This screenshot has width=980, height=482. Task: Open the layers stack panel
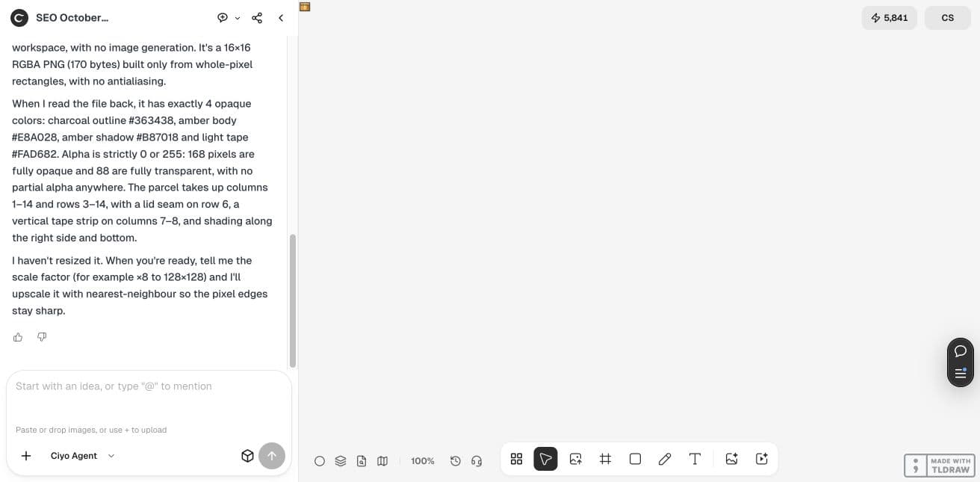click(x=341, y=461)
